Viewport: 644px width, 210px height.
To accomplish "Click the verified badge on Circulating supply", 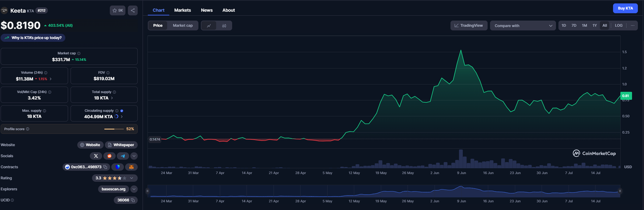I will click(122, 110).
